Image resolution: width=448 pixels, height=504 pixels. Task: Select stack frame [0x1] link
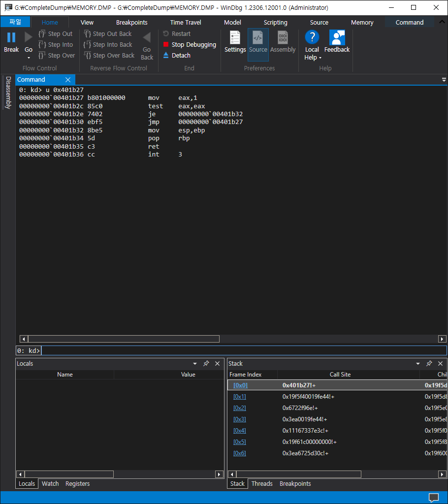tap(240, 397)
